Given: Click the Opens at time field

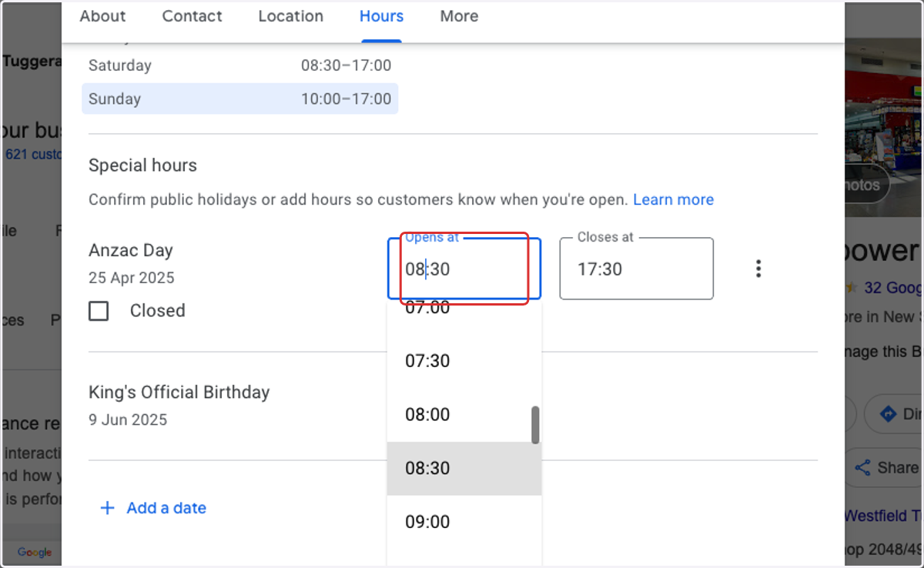Looking at the screenshot, I should tap(464, 269).
